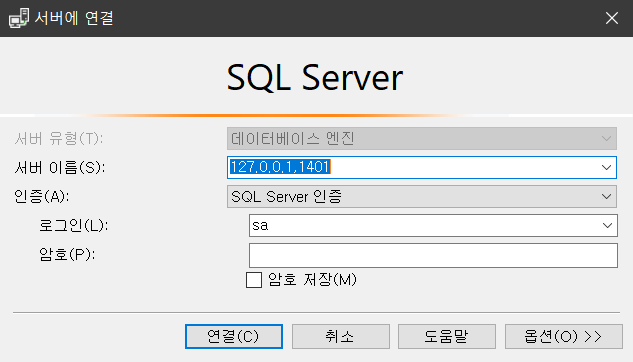Image resolution: width=633 pixels, height=362 pixels.
Task: Click the 서버 이름(S): label
Action: (60, 167)
